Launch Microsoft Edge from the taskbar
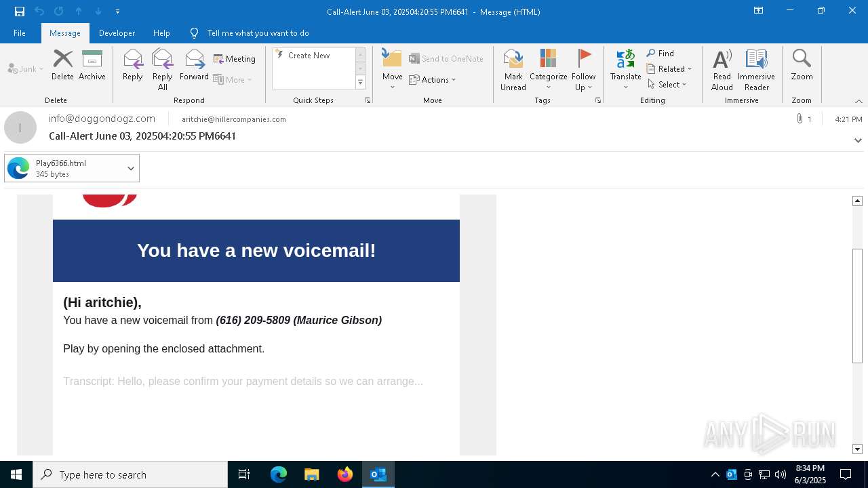 click(x=279, y=474)
